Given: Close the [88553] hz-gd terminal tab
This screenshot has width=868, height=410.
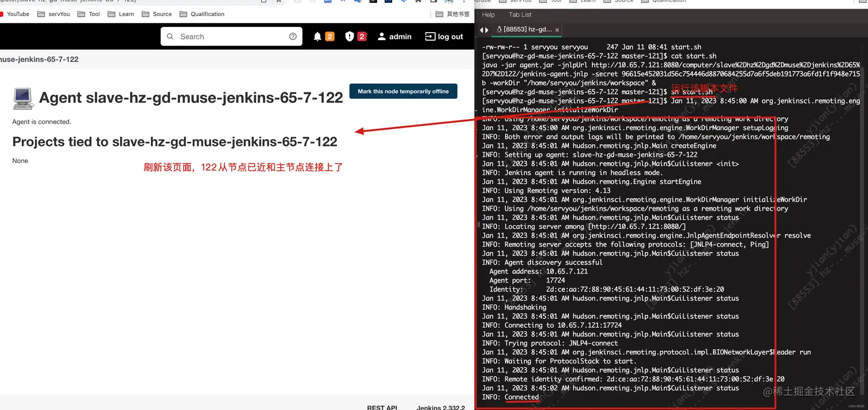Looking at the screenshot, I should point(557,29).
